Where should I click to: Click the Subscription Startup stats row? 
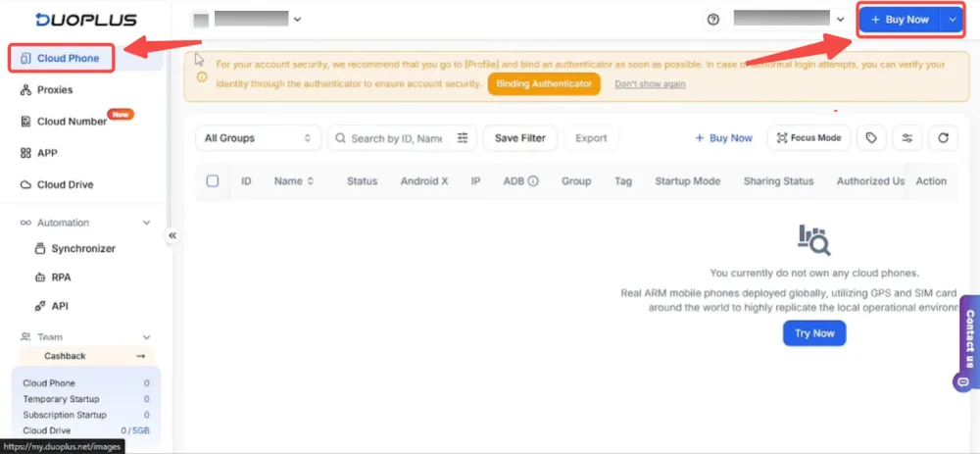tap(86, 415)
